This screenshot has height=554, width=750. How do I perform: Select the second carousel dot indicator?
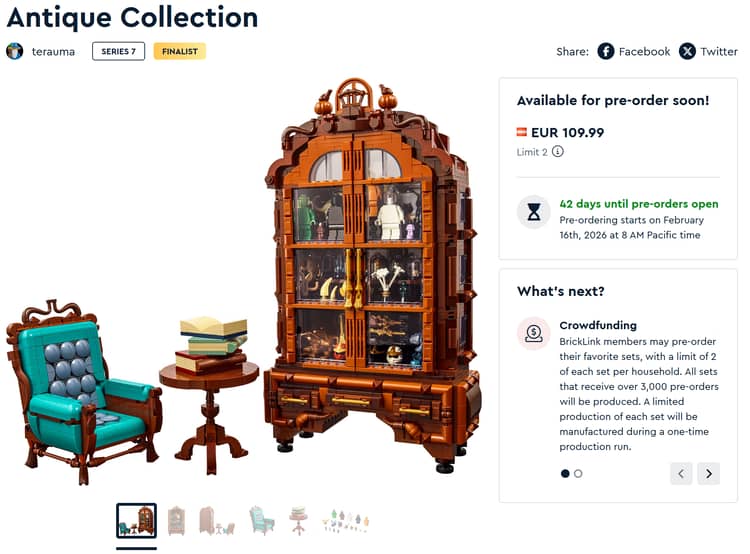pos(578,474)
